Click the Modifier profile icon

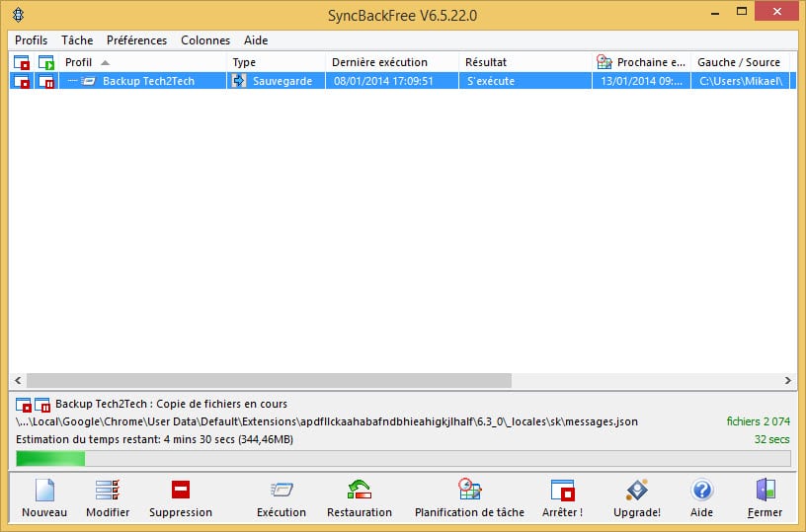click(108, 491)
